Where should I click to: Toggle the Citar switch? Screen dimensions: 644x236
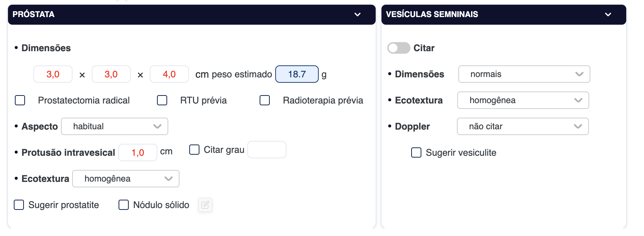(x=399, y=48)
